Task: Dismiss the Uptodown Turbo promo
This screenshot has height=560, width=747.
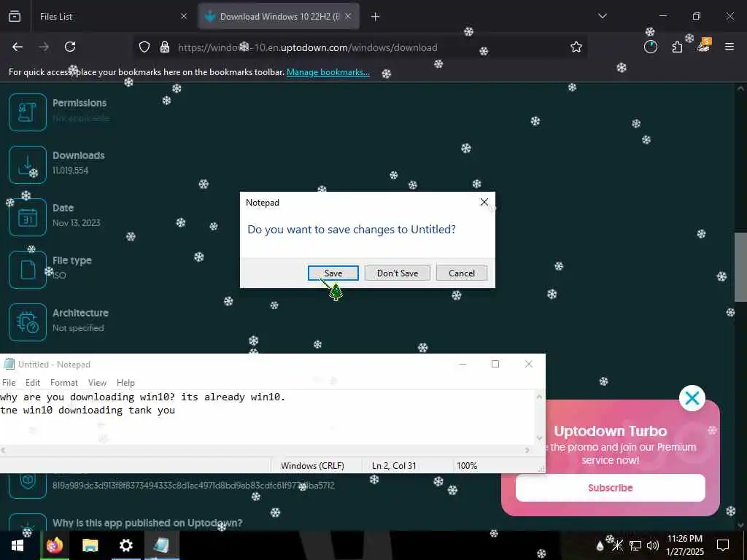Action: [692, 398]
